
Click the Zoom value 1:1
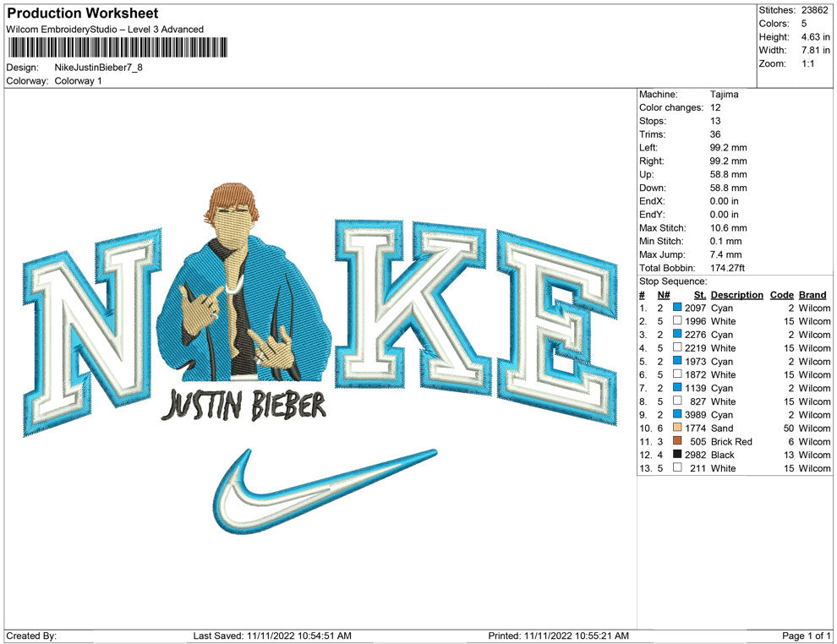coord(807,63)
